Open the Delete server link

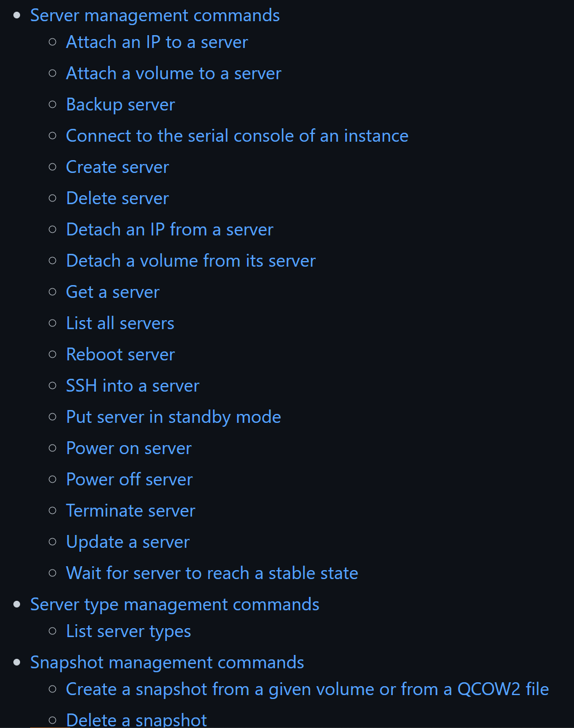tap(117, 199)
